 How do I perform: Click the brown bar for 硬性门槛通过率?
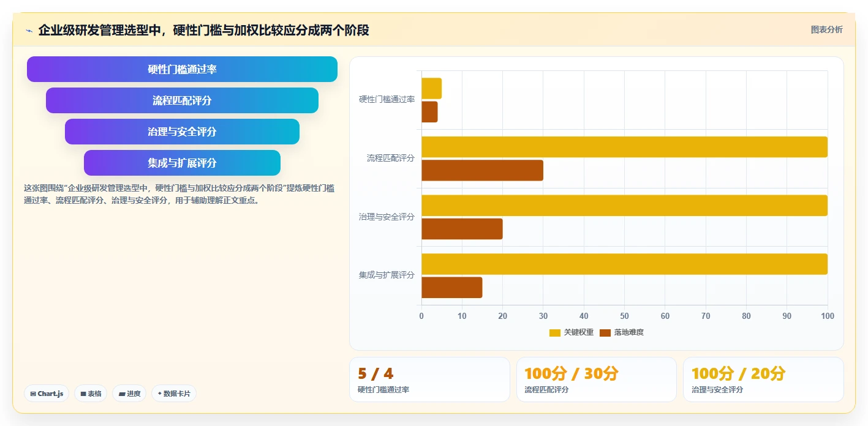tap(429, 112)
